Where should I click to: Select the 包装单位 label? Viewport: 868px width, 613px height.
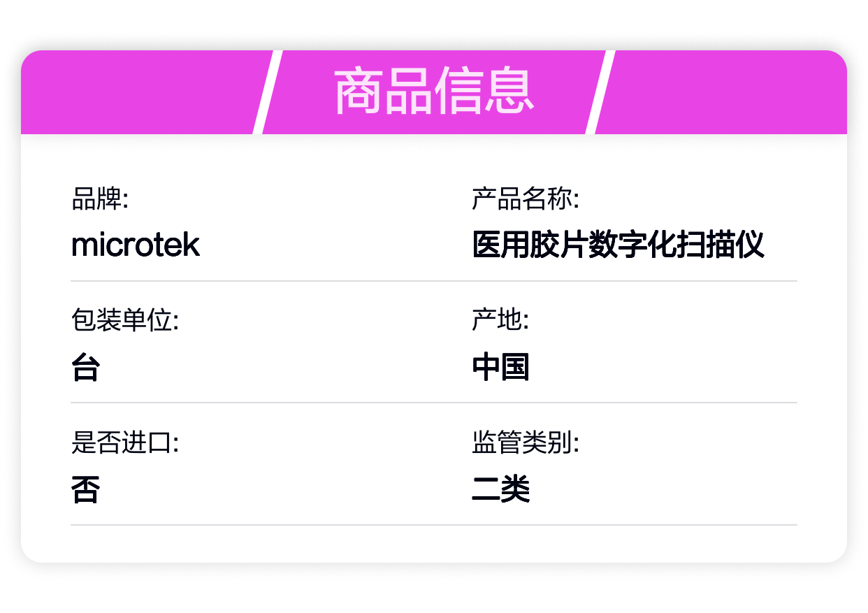(125, 321)
